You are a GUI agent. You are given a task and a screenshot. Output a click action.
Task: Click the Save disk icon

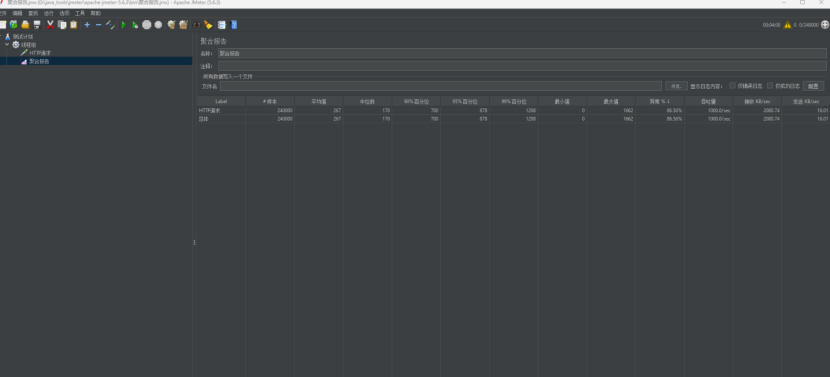pyautogui.click(x=37, y=24)
